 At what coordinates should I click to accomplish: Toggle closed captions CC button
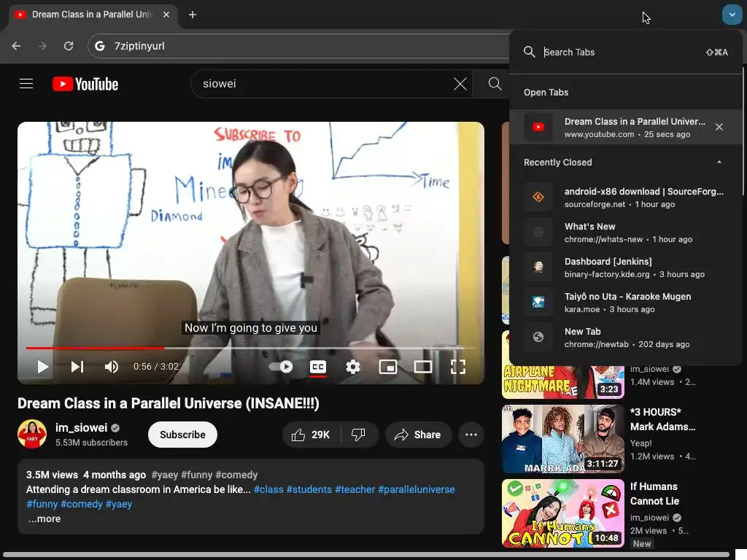pos(318,367)
